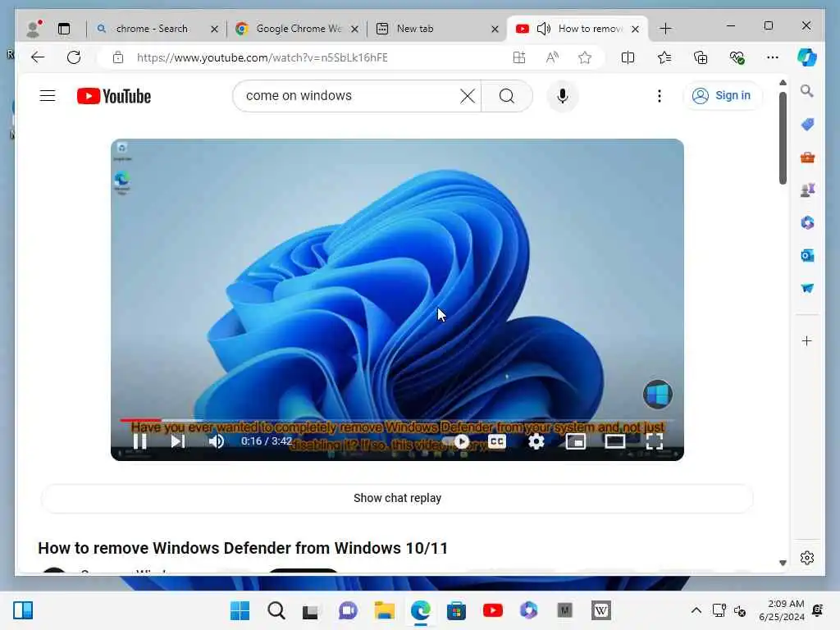Mute the video volume speaker
This screenshot has height=630, width=840.
tap(217, 441)
